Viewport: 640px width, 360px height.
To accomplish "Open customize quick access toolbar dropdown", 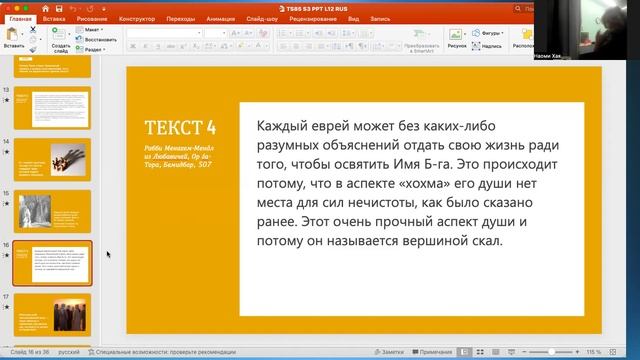I will pos(104,9).
